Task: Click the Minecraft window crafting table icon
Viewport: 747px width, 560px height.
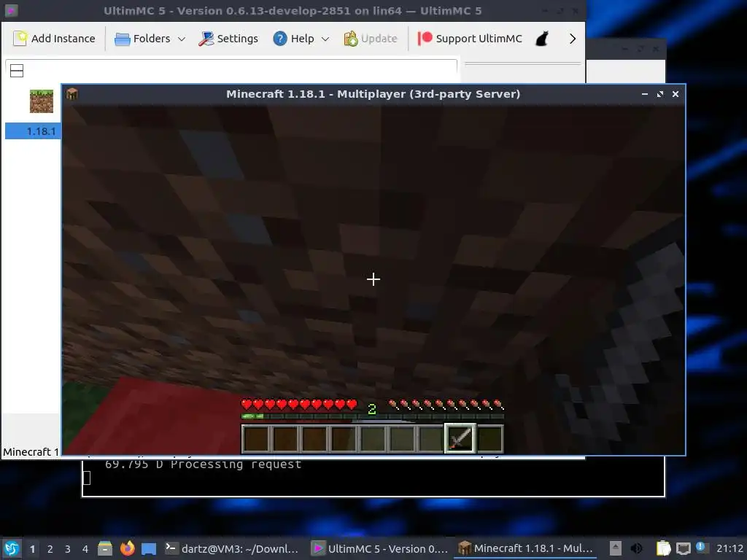Action: point(72,94)
